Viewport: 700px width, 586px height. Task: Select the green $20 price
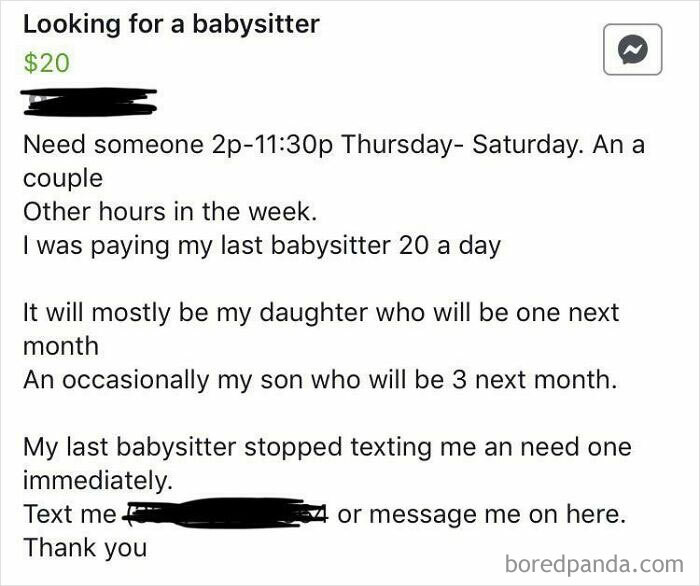pos(46,62)
